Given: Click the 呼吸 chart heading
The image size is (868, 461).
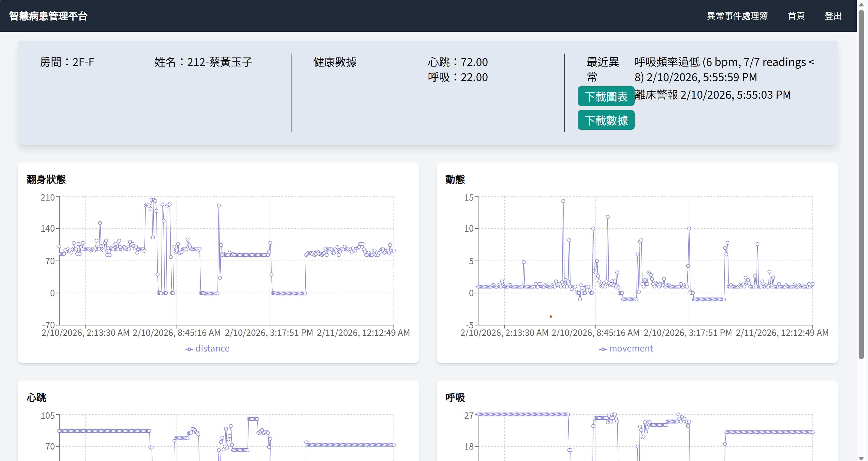Looking at the screenshot, I should click(x=455, y=397).
